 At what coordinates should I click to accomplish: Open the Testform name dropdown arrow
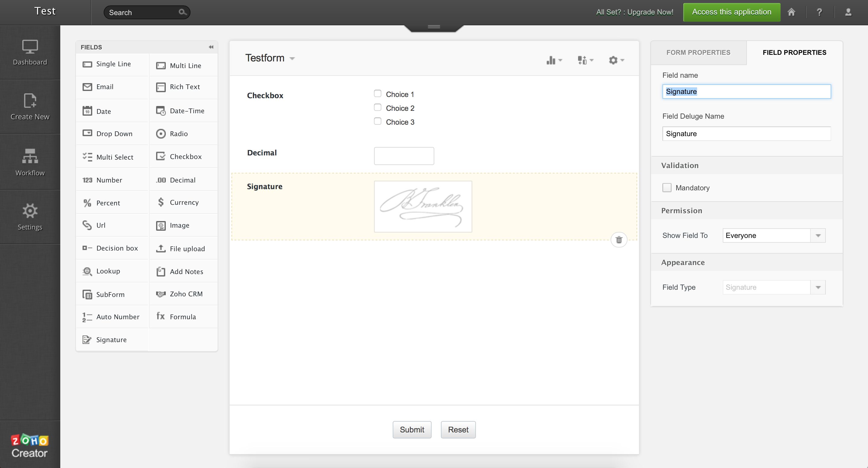(x=292, y=59)
